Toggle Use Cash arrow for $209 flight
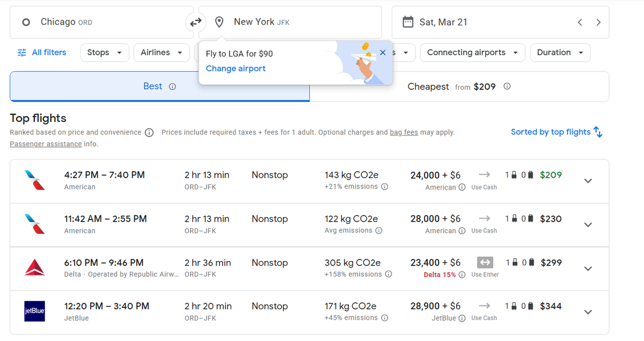644x341 pixels. click(x=484, y=175)
